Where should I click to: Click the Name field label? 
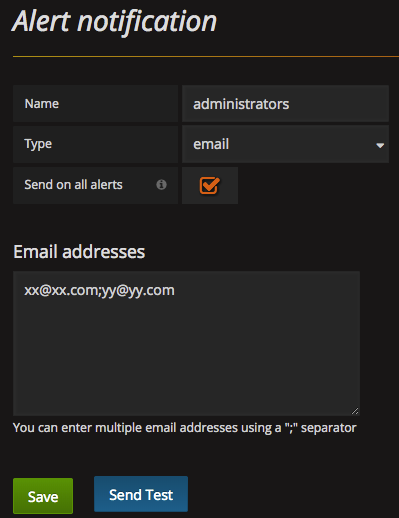click(42, 104)
